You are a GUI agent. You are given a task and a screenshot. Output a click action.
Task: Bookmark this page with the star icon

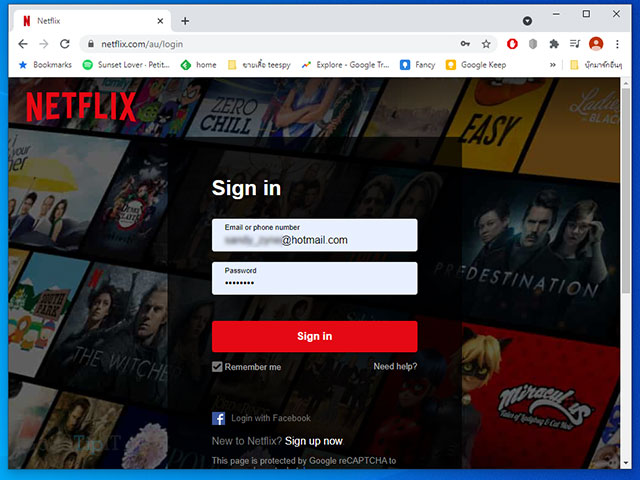pyautogui.click(x=486, y=44)
